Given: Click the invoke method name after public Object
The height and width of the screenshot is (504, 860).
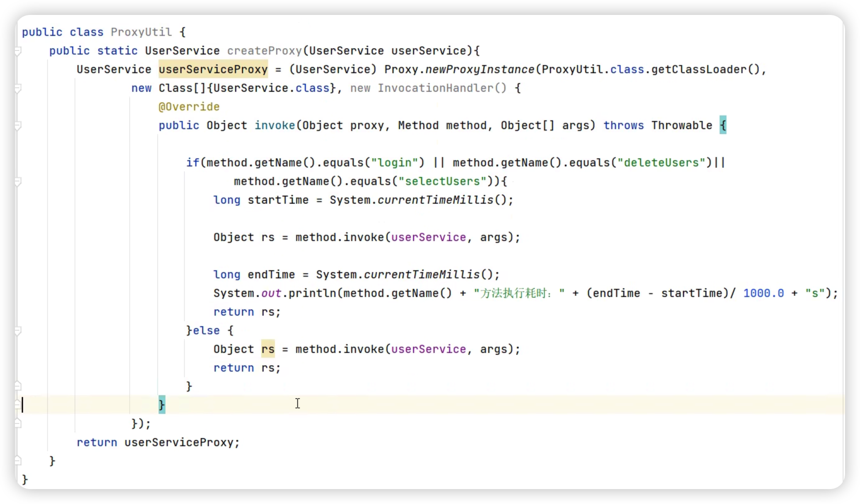Looking at the screenshot, I should coord(275,125).
